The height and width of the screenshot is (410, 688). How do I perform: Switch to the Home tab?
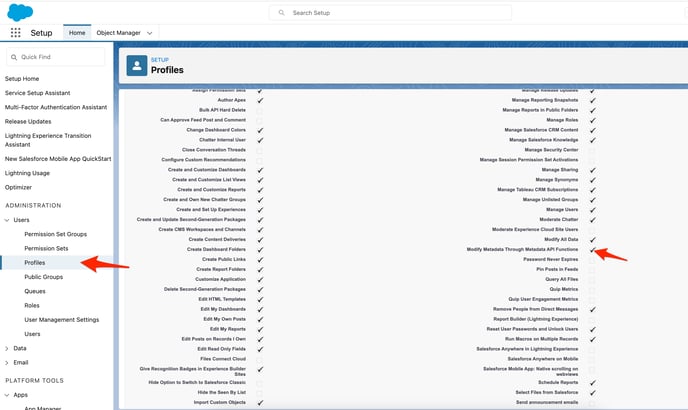(77, 32)
